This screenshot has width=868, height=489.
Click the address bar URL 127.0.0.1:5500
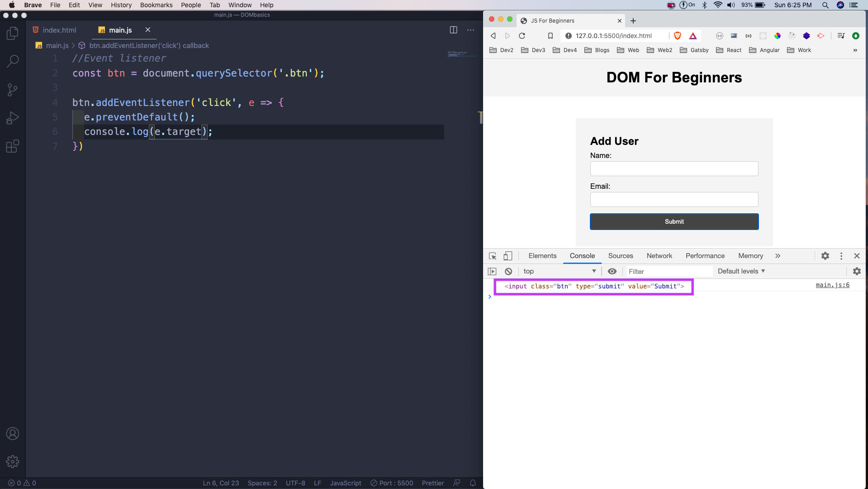pyautogui.click(x=613, y=36)
